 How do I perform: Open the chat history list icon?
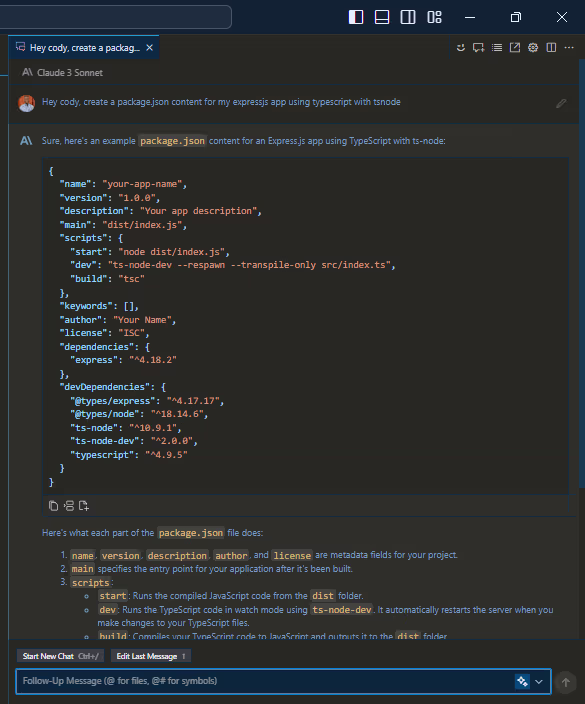(x=497, y=48)
